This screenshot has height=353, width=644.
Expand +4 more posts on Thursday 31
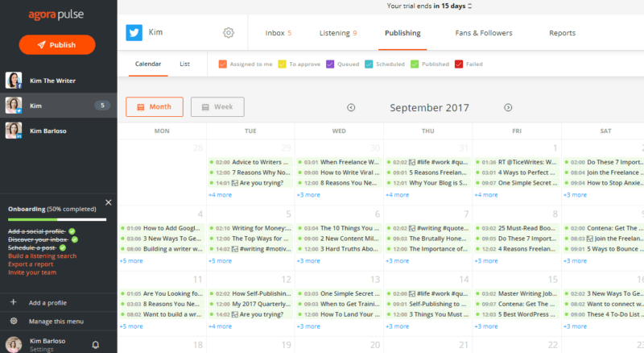397,195
